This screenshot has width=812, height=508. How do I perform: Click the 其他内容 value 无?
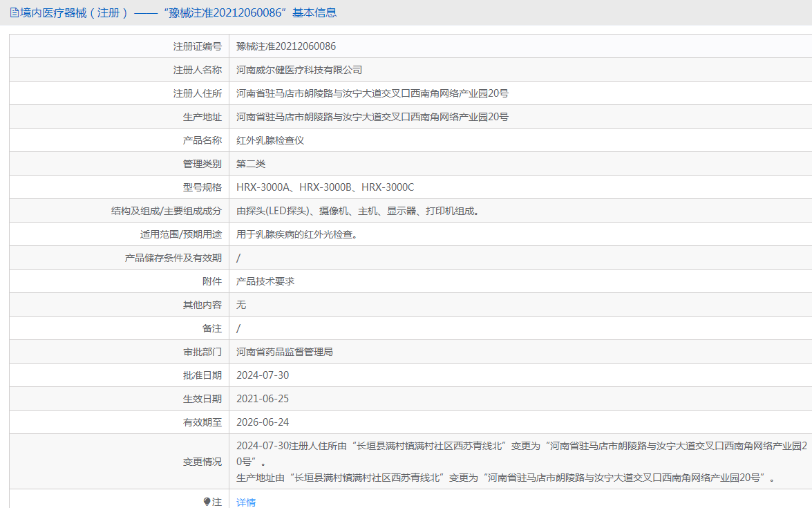[x=241, y=305]
